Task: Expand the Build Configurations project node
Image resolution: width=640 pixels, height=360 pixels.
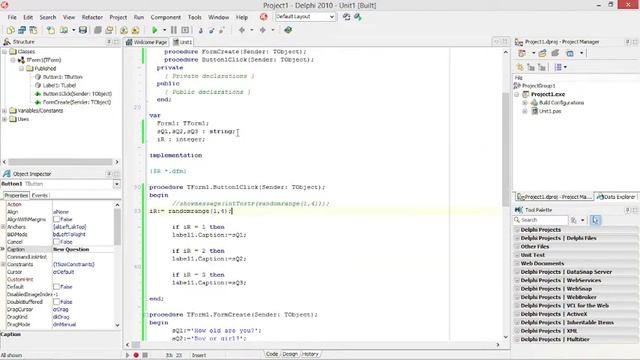Action: pyautogui.click(x=525, y=103)
